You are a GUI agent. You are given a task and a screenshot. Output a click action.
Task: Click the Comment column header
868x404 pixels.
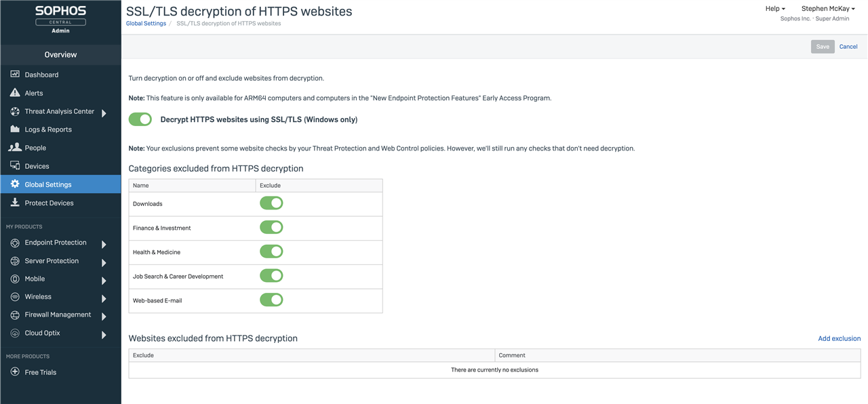click(x=677, y=355)
